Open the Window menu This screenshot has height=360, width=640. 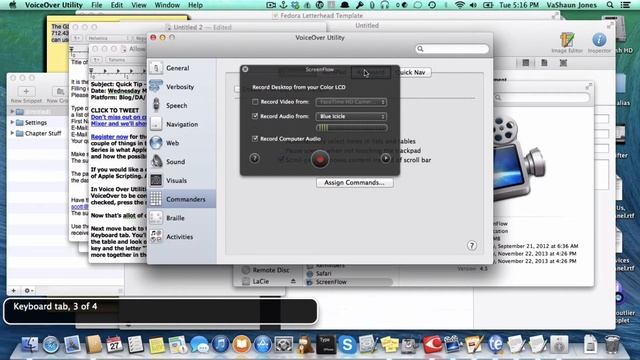[167, 5]
